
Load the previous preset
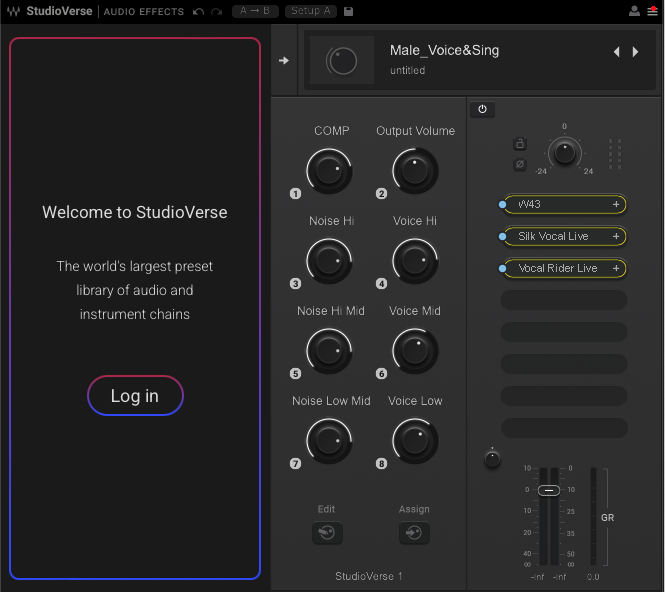[617, 52]
